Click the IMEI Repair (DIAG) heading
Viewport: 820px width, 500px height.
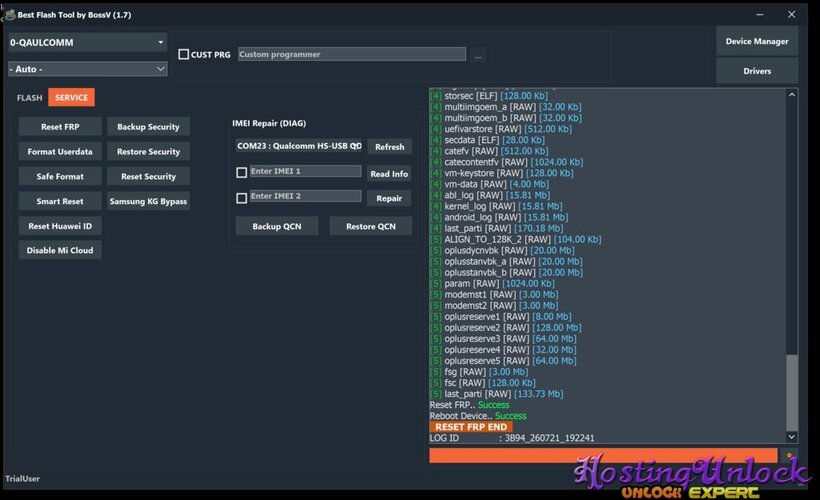269,123
